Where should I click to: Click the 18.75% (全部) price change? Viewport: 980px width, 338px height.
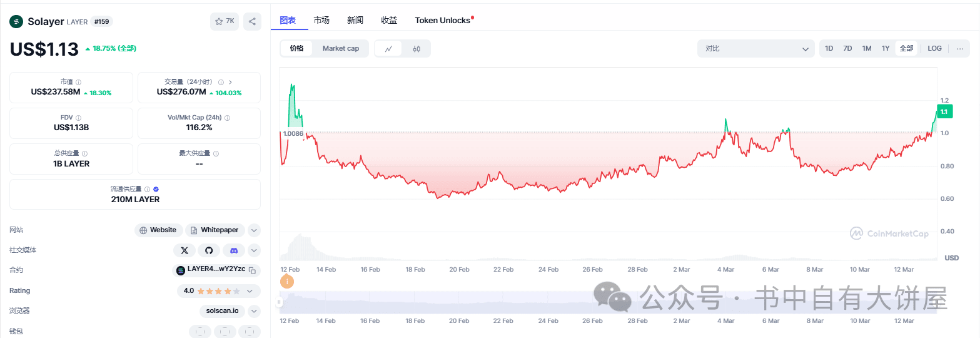point(111,48)
